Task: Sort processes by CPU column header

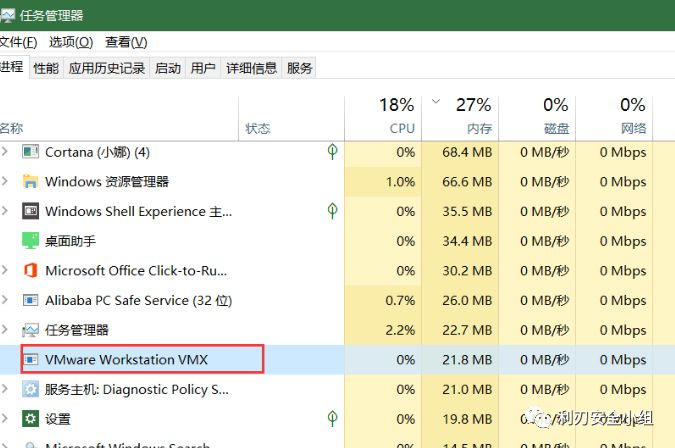Action: pos(383,118)
